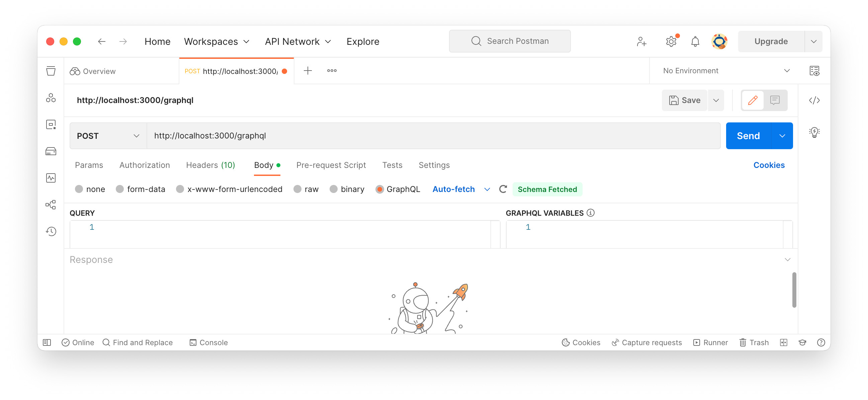Viewport: 868px width, 400px height.
Task: Open the tab options ellipsis menu
Action: pyautogui.click(x=332, y=71)
